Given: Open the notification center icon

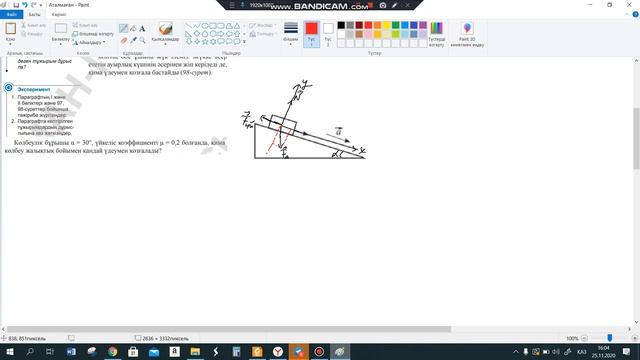Looking at the screenshot, I should (x=627, y=351).
